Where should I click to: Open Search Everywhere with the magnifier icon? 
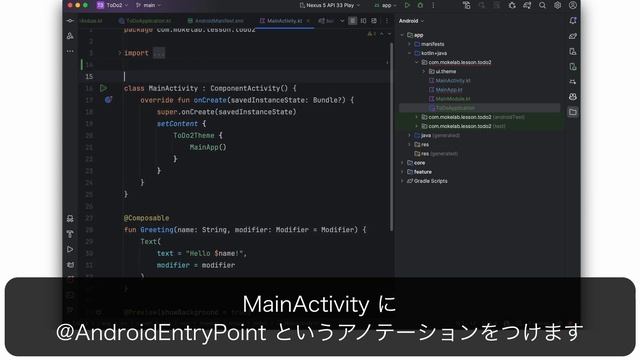[x=542, y=5]
